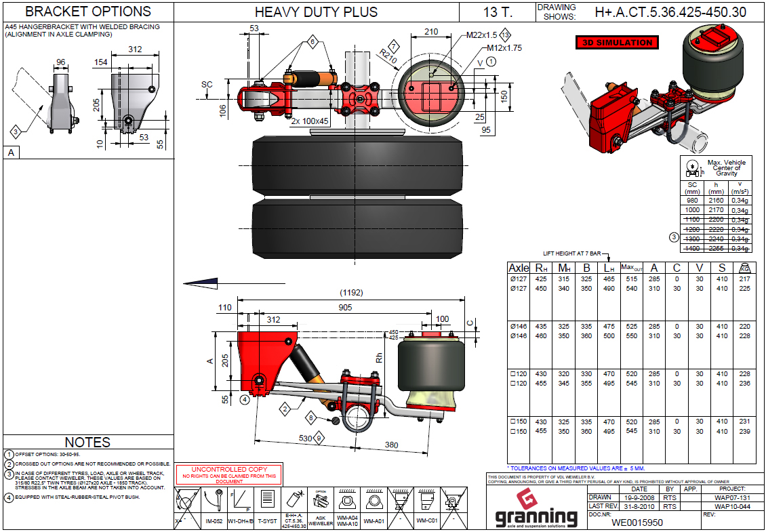Screen dimensions: 766x532
Task: Click the OPTION parts icon above ASK WEWELER
Action: pyautogui.click(x=321, y=500)
